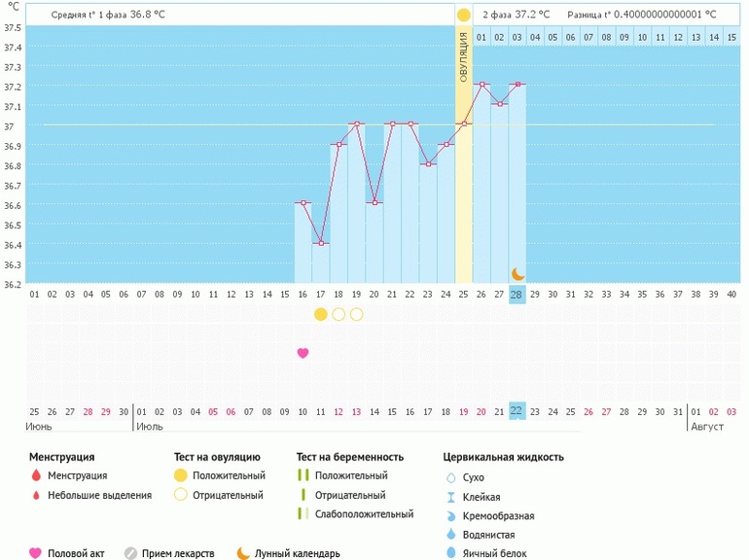Click the temperature point at 36.4 on day 17
The height and width of the screenshot is (560, 749).
click(321, 243)
